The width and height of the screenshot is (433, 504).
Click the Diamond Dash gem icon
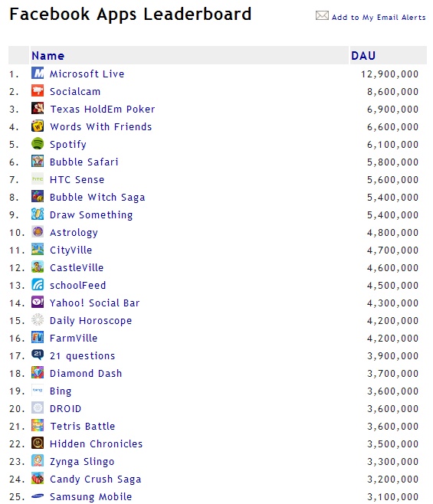[38, 373]
